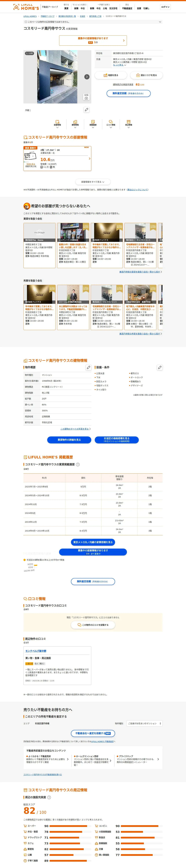
Task: Open the 杉並区 breadcrumb link
Action: pos(82,16)
